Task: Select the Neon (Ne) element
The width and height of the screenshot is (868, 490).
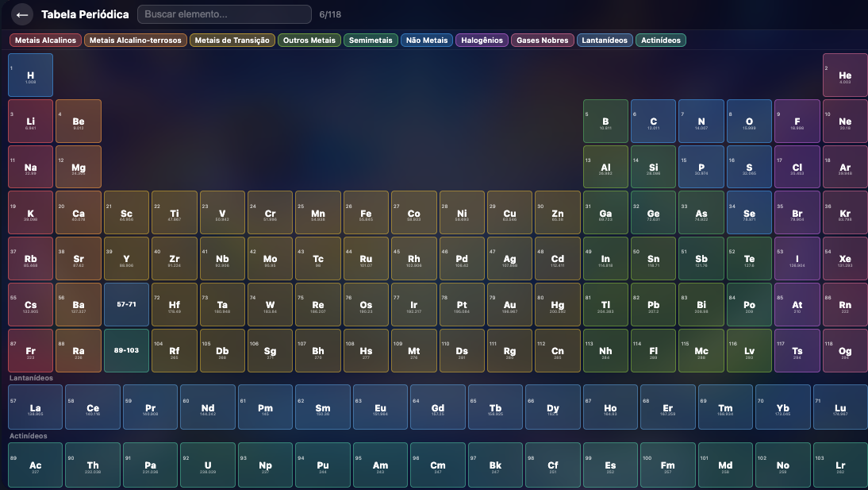Action: pyautogui.click(x=845, y=122)
